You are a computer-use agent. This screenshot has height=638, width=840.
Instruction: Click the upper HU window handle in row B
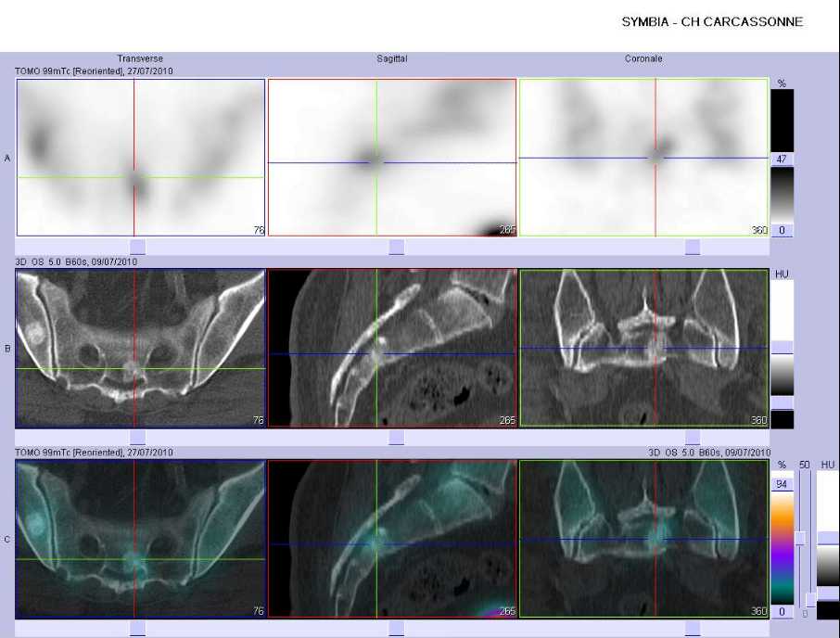pos(782,348)
